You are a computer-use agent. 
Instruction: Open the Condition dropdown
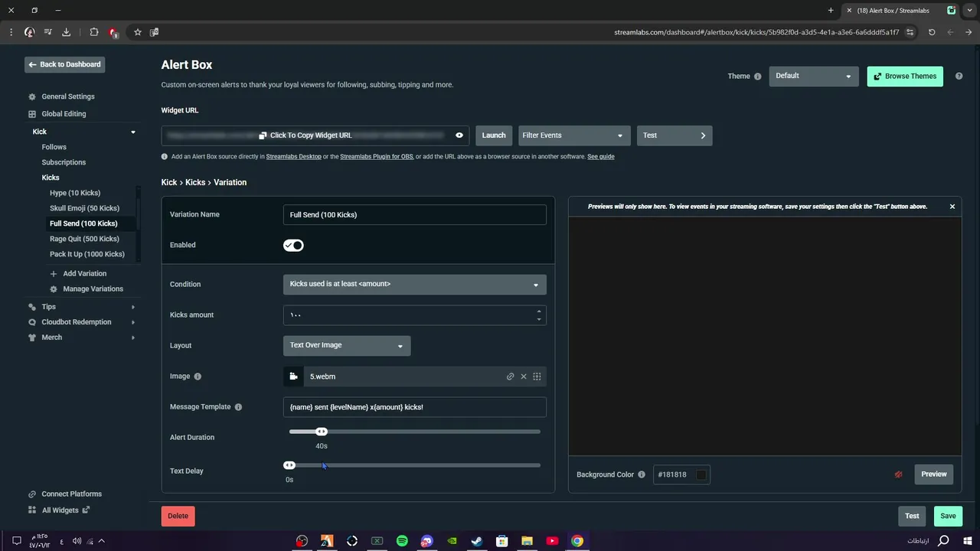click(x=414, y=285)
